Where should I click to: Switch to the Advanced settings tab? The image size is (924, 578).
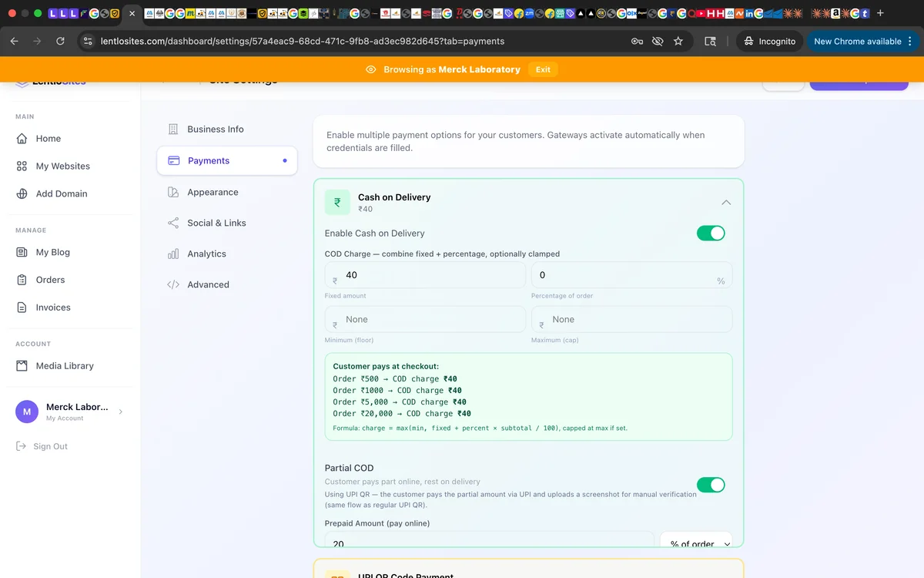227,285
